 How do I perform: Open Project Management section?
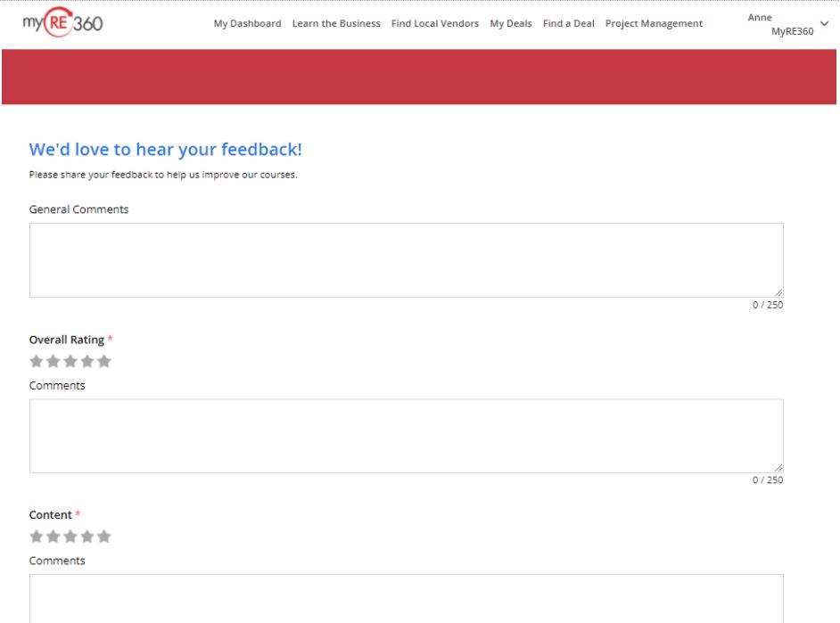(654, 24)
